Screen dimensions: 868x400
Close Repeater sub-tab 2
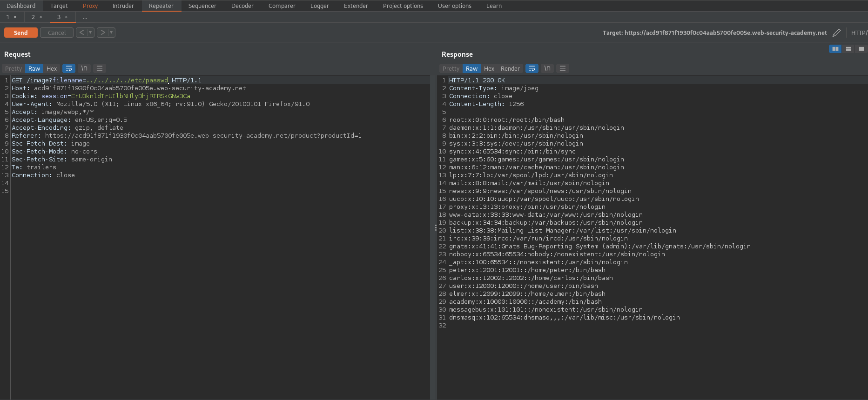pyautogui.click(x=40, y=17)
